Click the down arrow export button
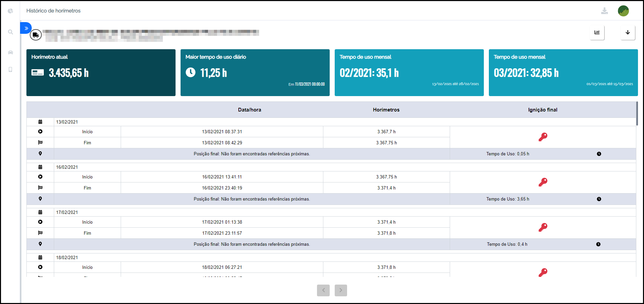 point(628,32)
